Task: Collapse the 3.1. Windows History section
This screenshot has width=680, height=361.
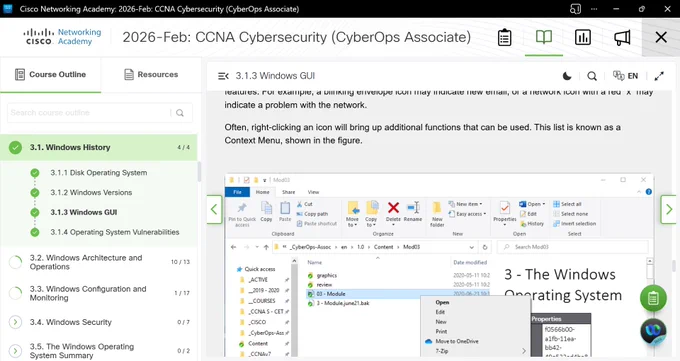Action: tap(98, 148)
